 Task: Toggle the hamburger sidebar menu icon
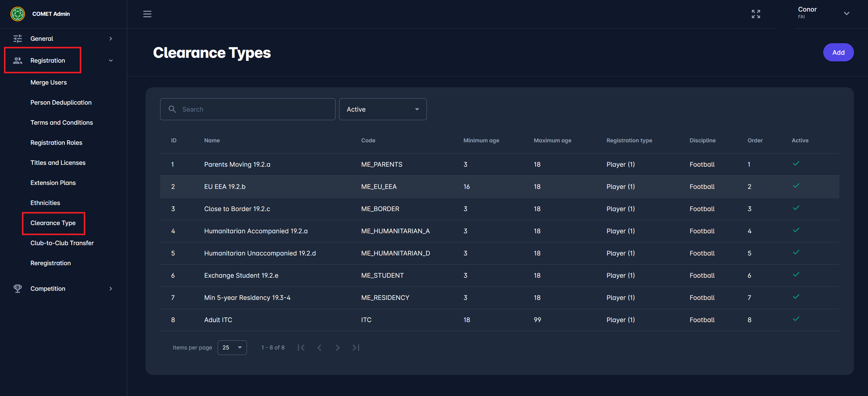tap(147, 14)
